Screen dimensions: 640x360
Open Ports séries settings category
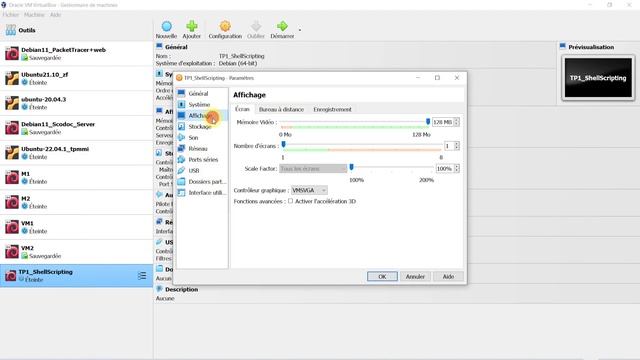pyautogui.click(x=202, y=160)
